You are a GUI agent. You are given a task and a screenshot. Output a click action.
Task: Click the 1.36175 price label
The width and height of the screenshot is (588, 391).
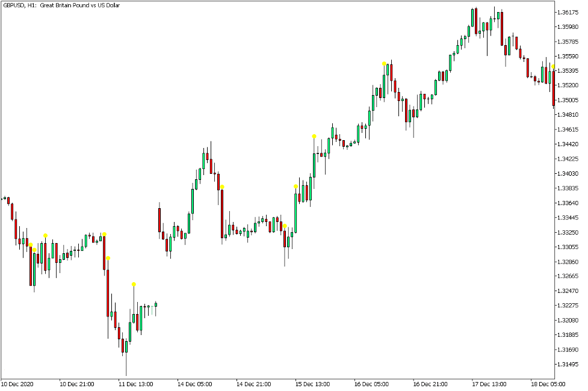pyautogui.click(x=568, y=13)
